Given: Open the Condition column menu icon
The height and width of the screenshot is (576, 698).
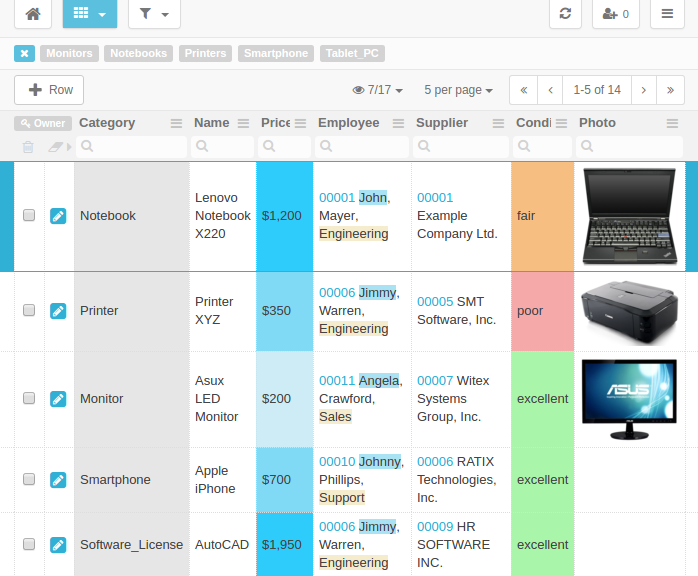Looking at the screenshot, I should pyautogui.click(x=561, y=123).
